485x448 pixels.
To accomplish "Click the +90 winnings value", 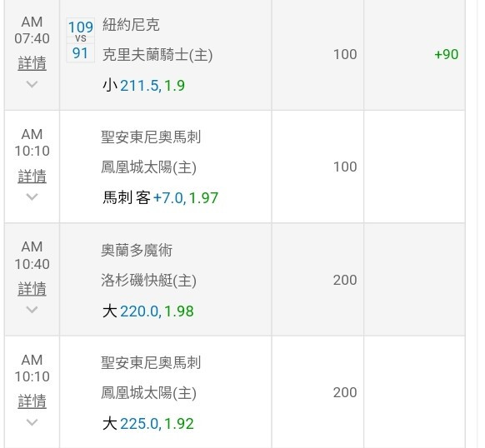I will pyautogui.click(x=447, y=54).
